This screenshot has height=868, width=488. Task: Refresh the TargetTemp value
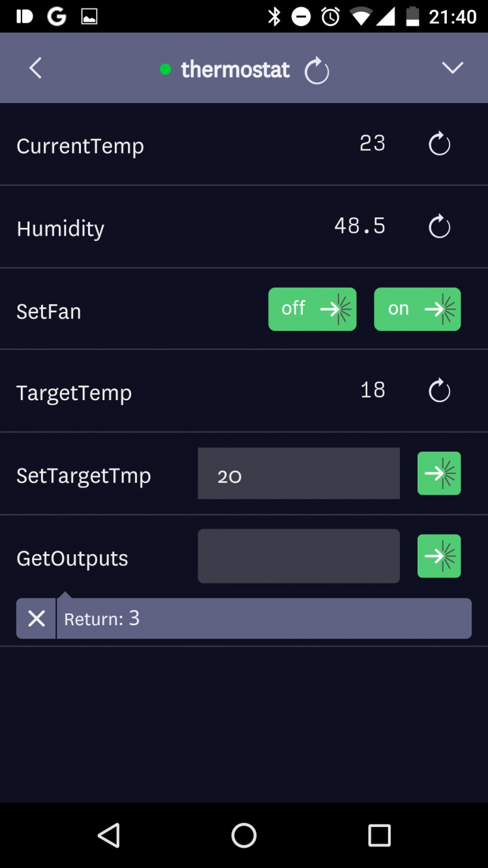[x=439, y=391]
